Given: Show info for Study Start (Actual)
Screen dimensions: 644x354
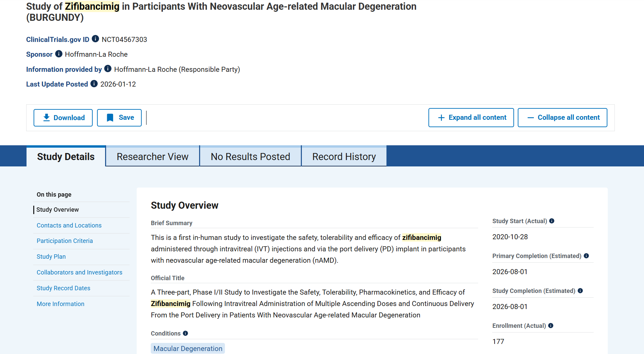Looking at the screenshot, I should tap(552, 221).
